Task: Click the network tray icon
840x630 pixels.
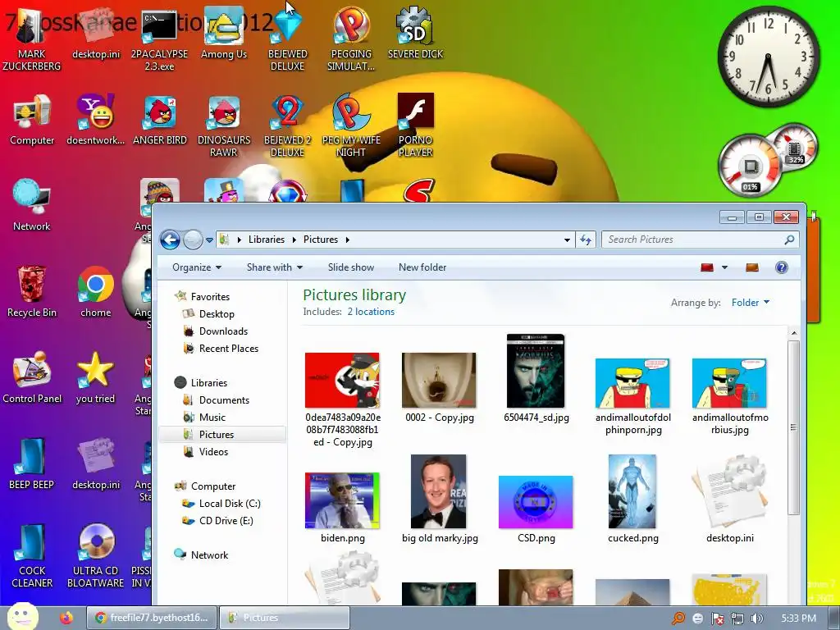Action: [x=737, y=619]
